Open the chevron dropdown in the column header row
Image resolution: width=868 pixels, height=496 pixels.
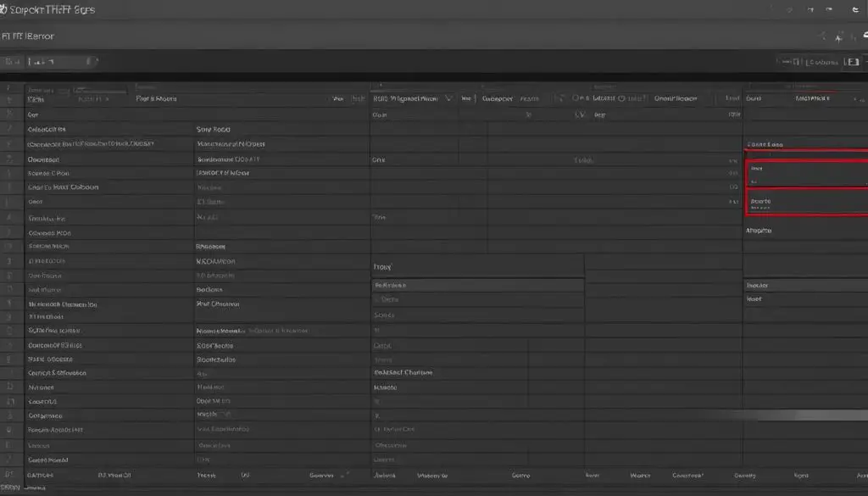pos(448,98)
